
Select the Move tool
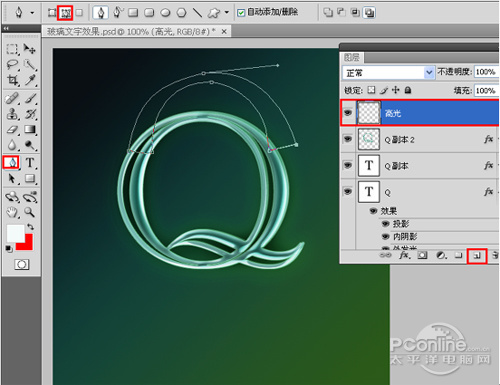(30, 49)
